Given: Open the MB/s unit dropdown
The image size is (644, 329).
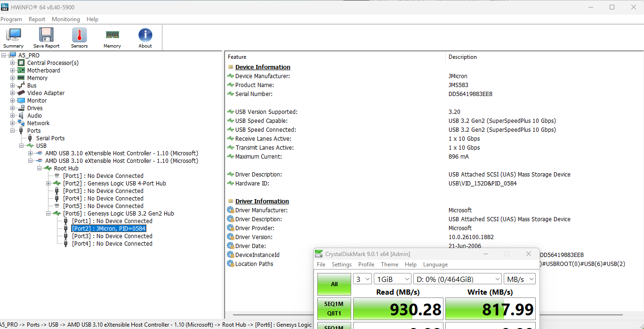Looking at the screenshot, I should (519, 279).
